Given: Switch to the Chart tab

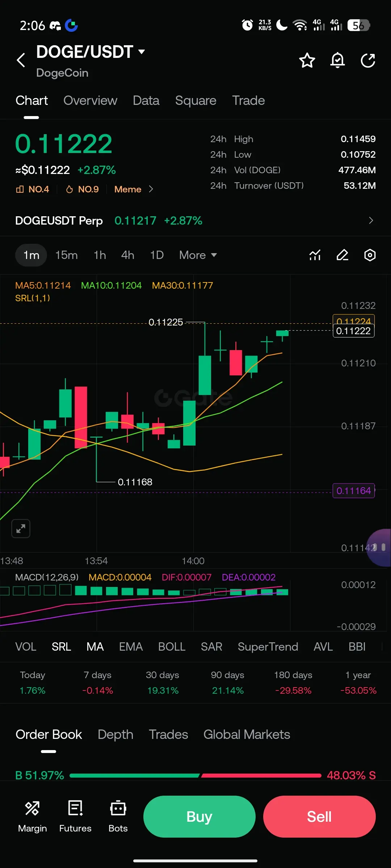Looking at the screenshot, I should coord(31,101).
